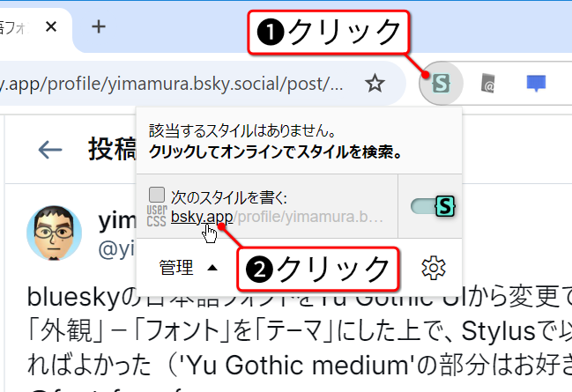Bookmark this page with the star icon
This screenshot has height=392, width=572.
point(375,84)
